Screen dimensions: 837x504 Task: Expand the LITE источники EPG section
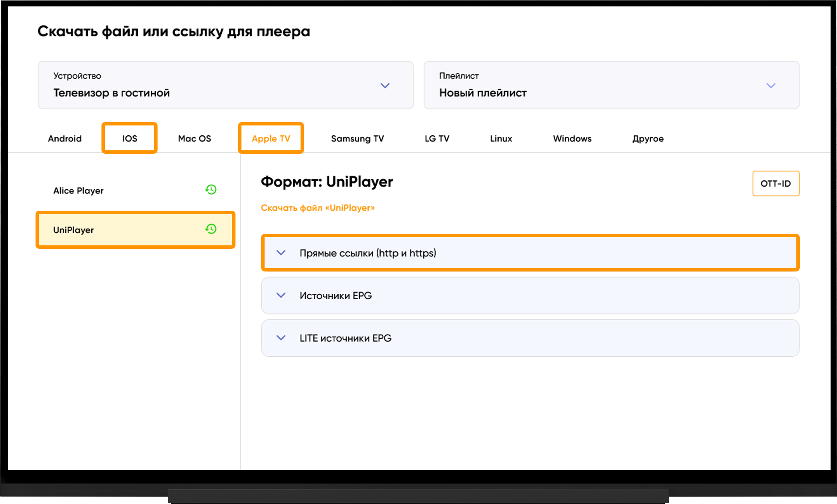pos(530,338)
